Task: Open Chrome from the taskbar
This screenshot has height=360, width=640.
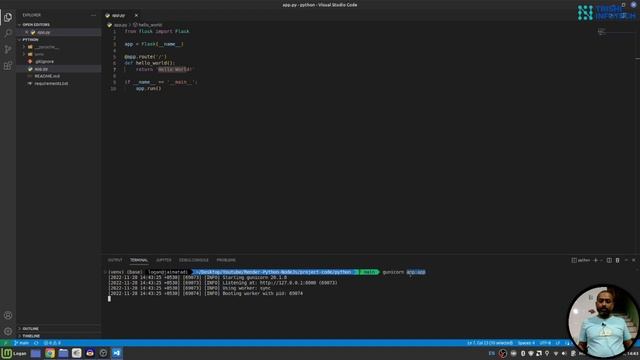Action: click(x=50, y=353)
